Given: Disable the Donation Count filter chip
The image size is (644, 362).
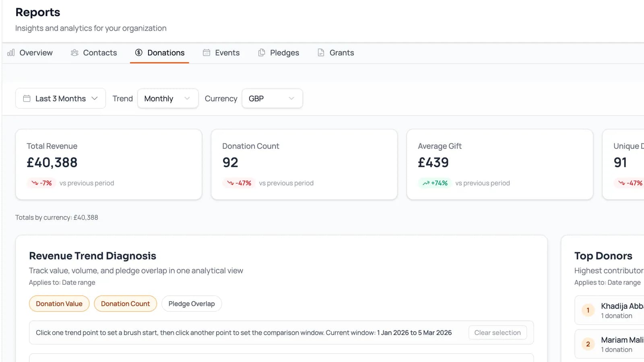Looking at the screenshot, I should 125,304.
